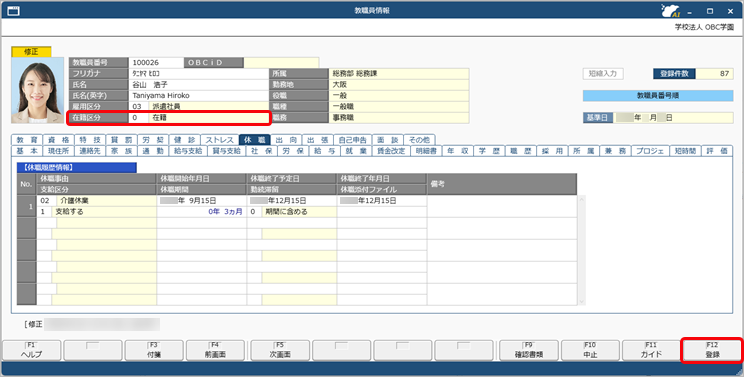Click the 基準日 date field

673,118
